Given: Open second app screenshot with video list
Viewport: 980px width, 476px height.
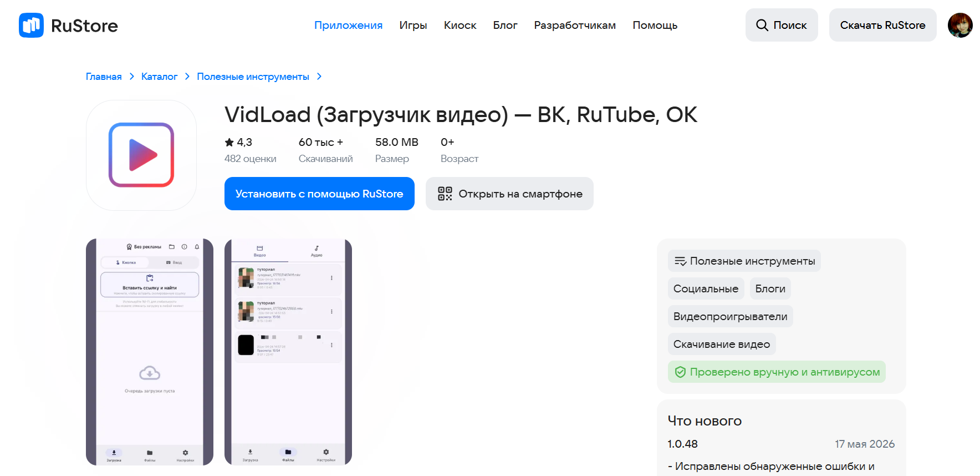Looking at the screenshot, I should pyautogui.click(x=288, y=352).
